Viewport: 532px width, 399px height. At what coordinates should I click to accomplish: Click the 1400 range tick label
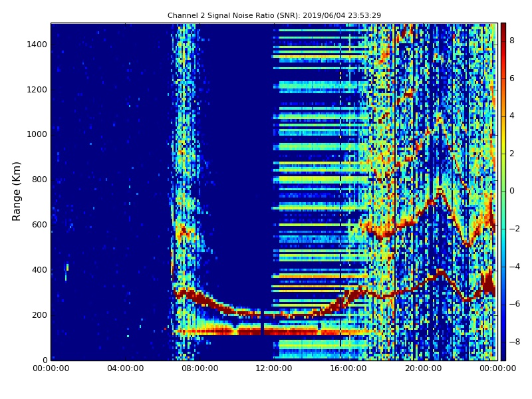37,45
